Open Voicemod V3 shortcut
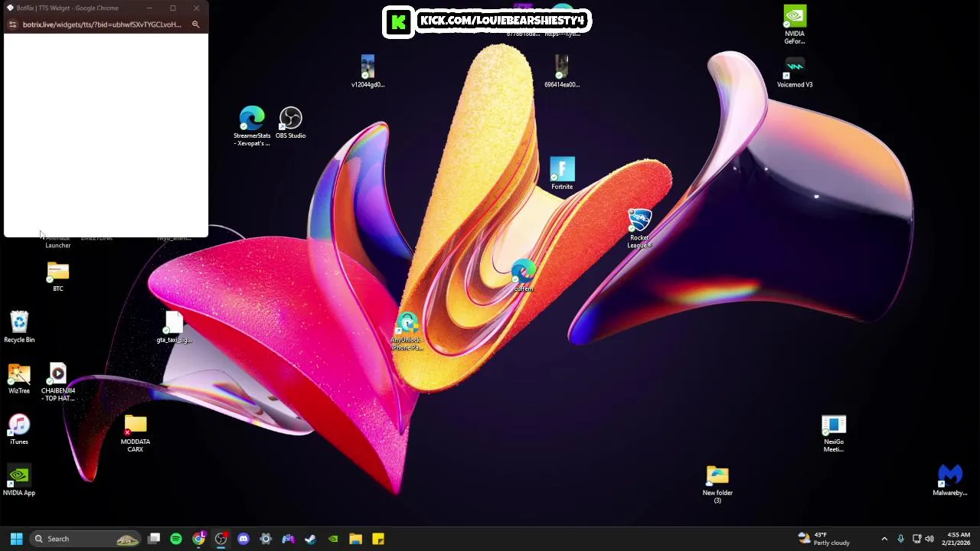 795,72
